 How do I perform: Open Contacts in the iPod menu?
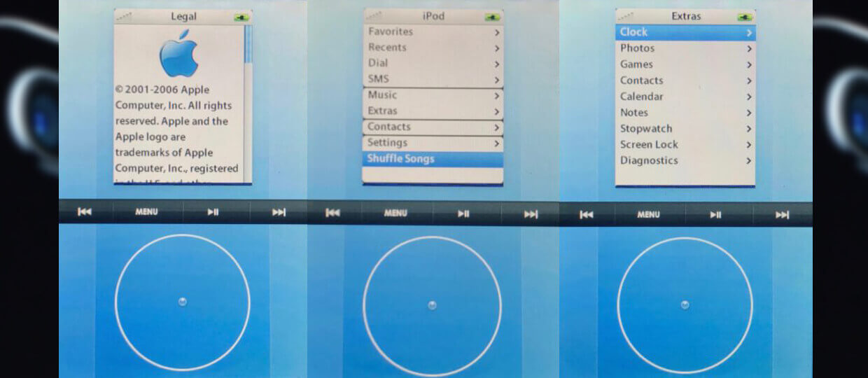[x=433, y=127]
